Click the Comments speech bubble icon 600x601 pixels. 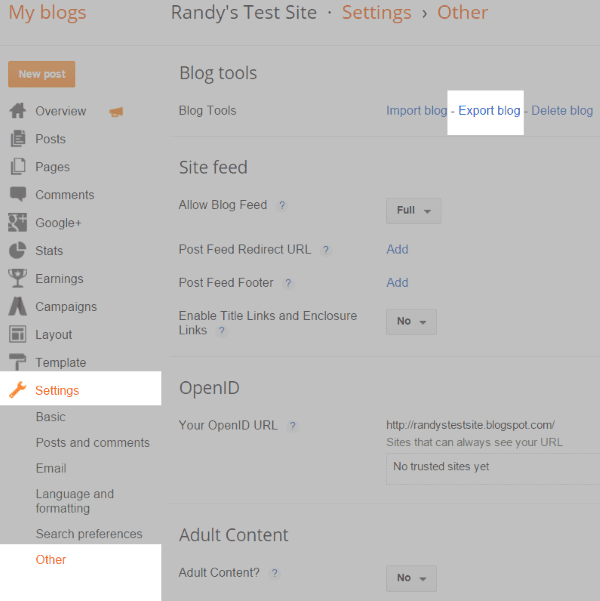click(17, 194)
